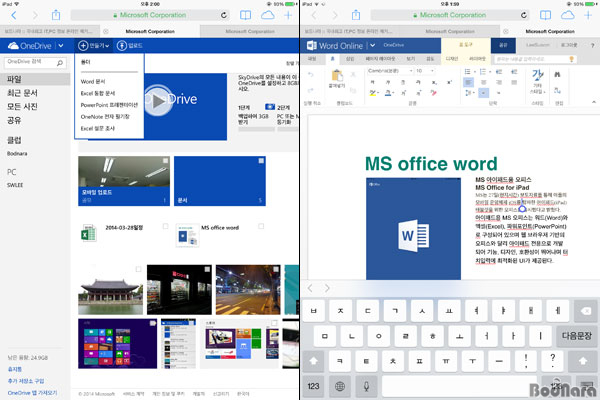
Task: Open the 기타 스타일 styles dropdown
Action: pyautogui.click(x=537, y=82)
